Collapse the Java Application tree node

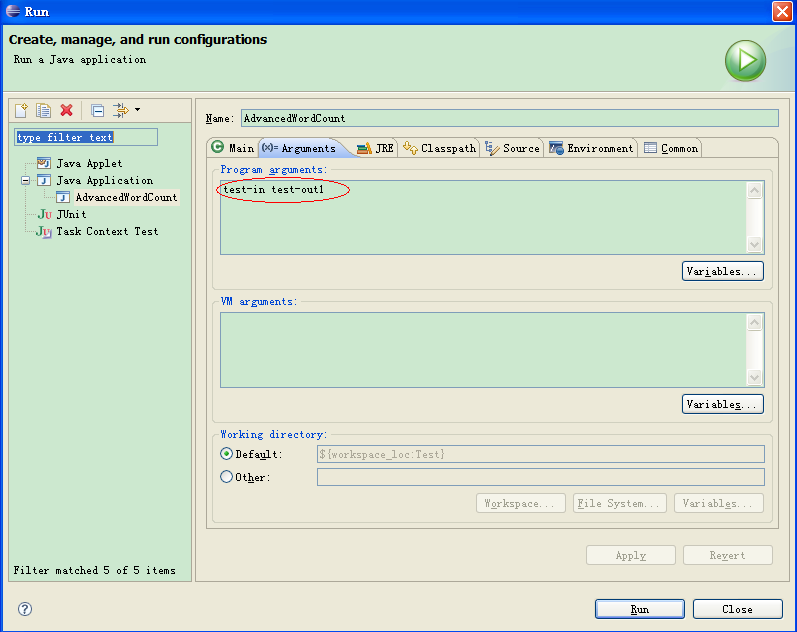tap(25, 180)
